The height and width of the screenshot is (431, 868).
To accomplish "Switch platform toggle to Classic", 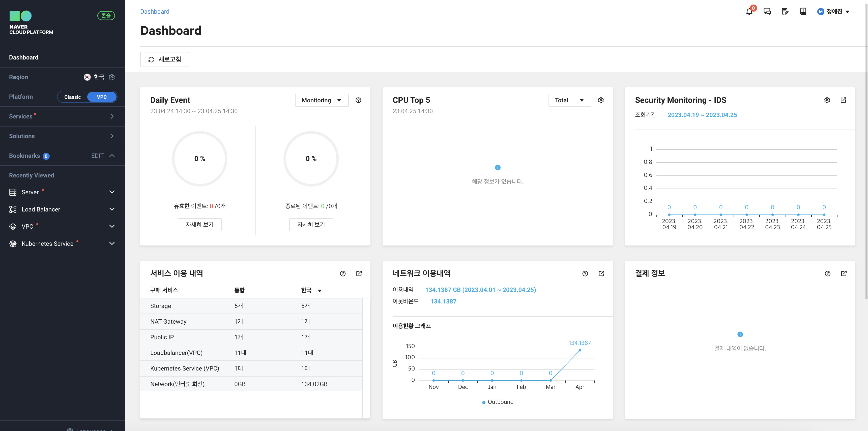I will point(72,97).
